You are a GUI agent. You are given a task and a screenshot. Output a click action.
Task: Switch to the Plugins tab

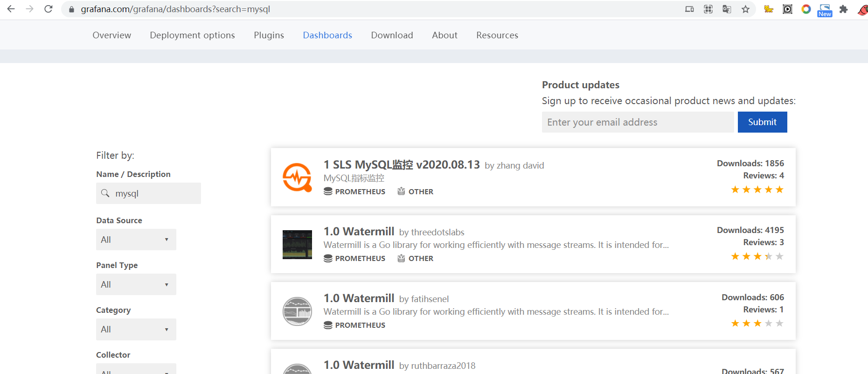[269, 35]
